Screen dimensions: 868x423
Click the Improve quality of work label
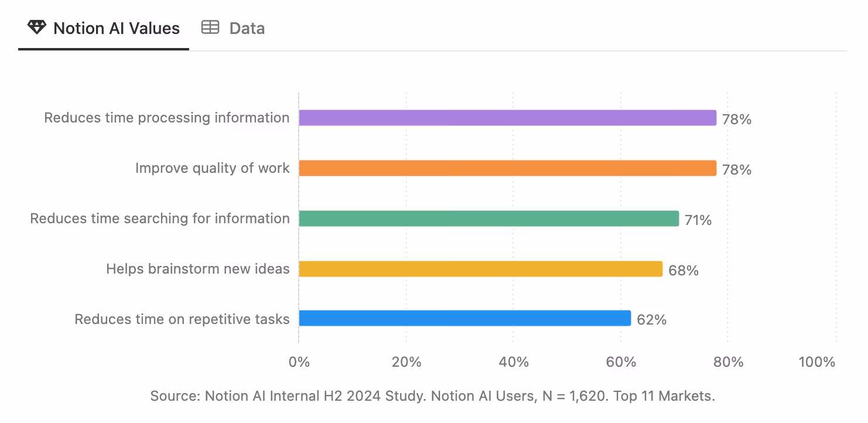click(212, 168)
